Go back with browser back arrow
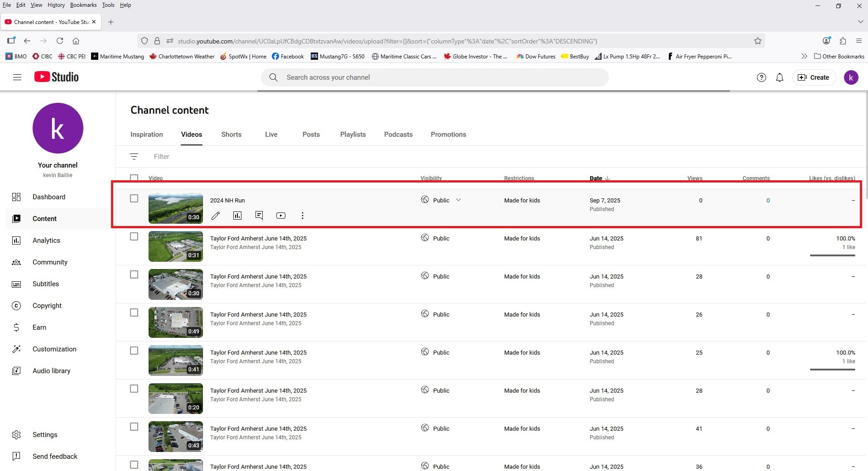 tap(27, 41)
